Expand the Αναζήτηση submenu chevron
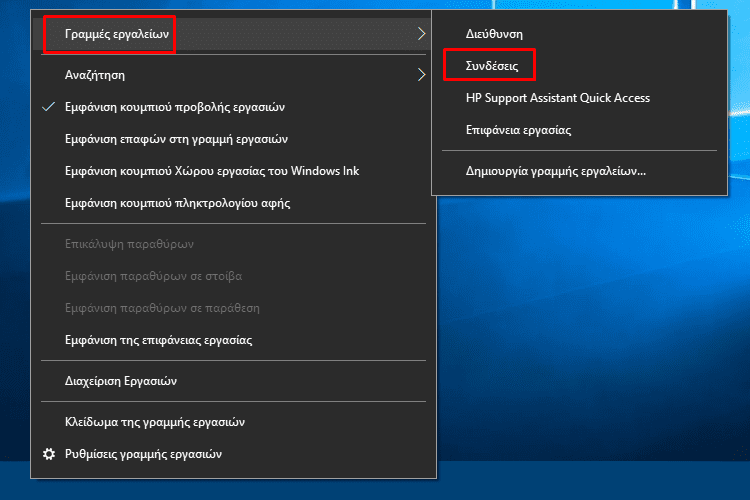The height and width of the screenshot is (500, 750). tap(421, 75)
